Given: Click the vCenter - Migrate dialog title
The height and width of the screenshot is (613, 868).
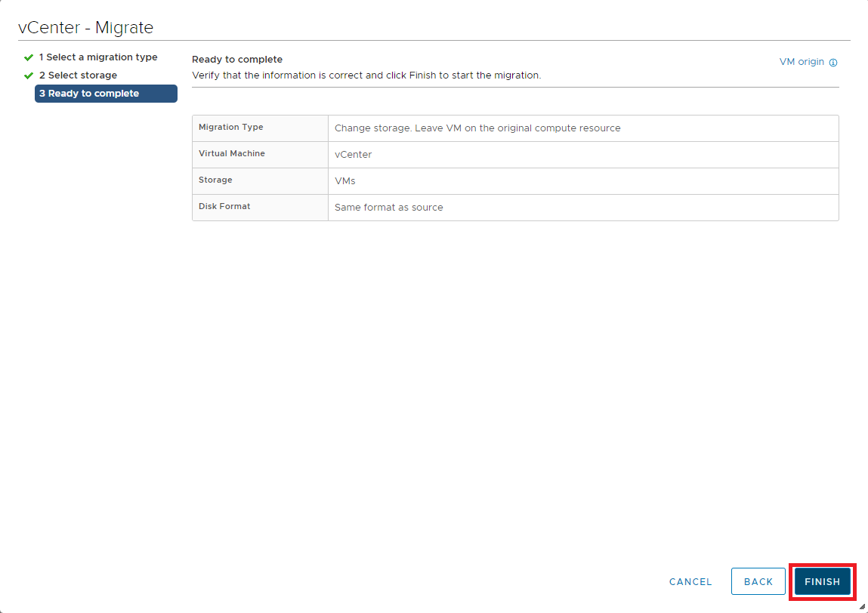Looking at the screenshot, I should coord(85,28).
